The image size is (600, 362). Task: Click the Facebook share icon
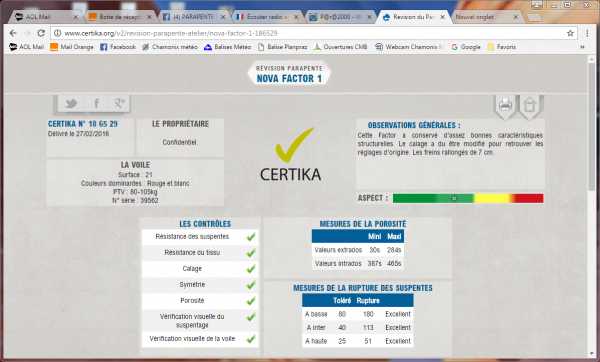click(96, 103)
